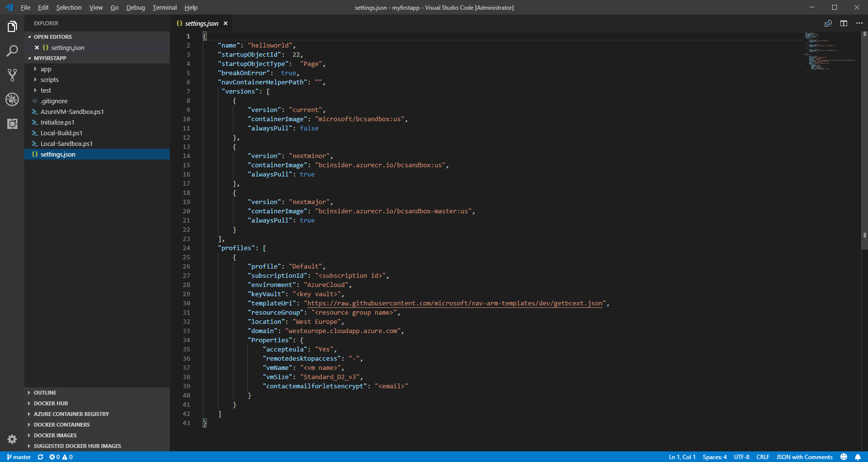Click the notifications bell in status bar

tap(857, 457)
